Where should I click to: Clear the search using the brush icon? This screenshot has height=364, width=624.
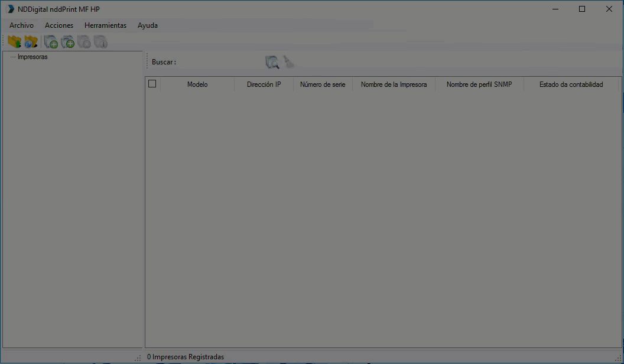click(x=288, y=61)
